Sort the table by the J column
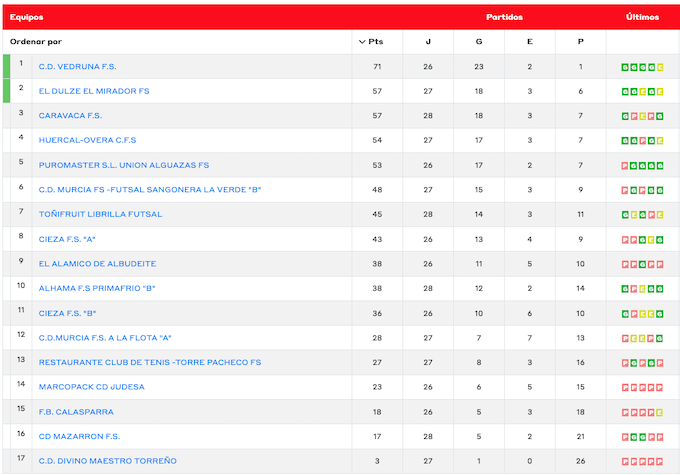 click(x=428, y=42)
